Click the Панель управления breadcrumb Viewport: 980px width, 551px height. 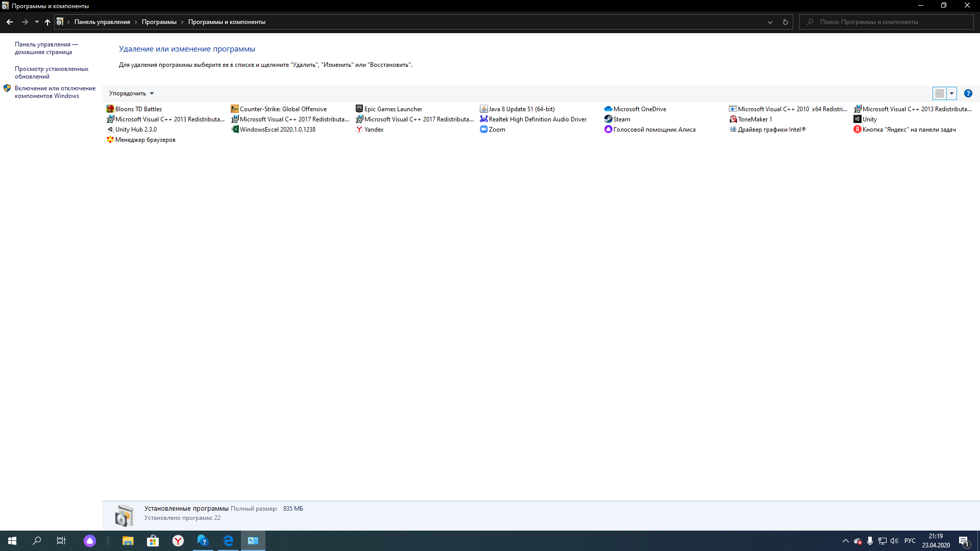coord(102,22)
